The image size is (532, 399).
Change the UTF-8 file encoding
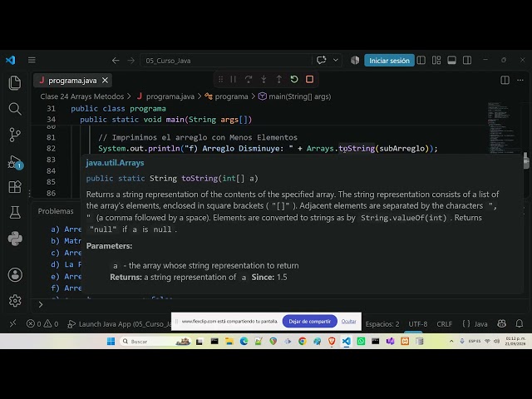tap(418, 324)
